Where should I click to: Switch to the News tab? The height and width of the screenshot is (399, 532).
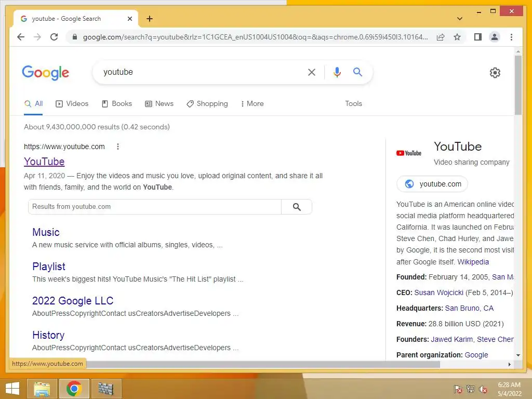pyautogui.click(x=159, y=104)
